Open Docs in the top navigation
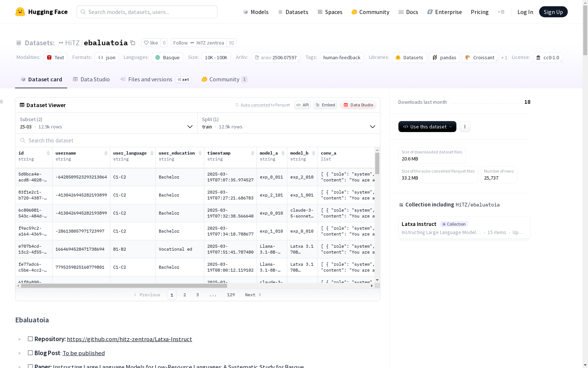The width and height of the screenshot is (588, 368). 408,12
